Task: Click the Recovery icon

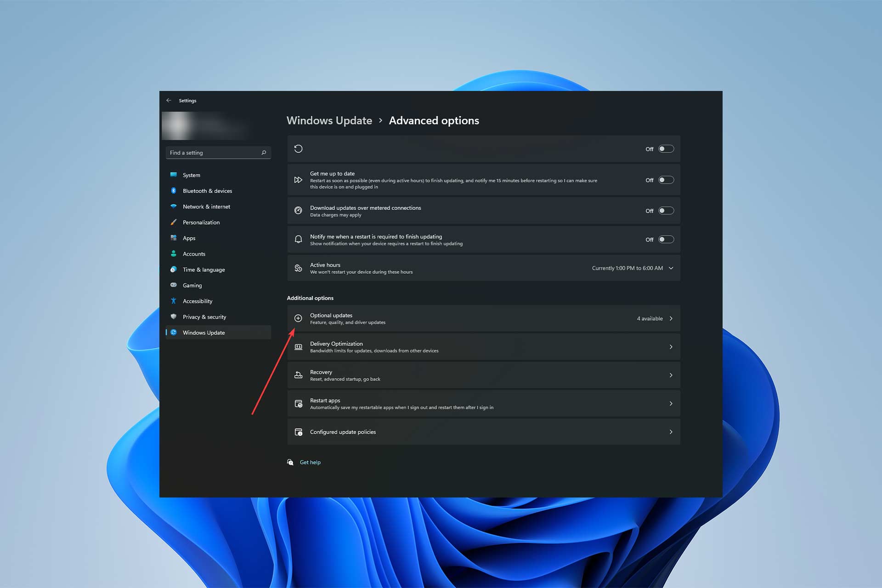Action: (x=298, y=375)
